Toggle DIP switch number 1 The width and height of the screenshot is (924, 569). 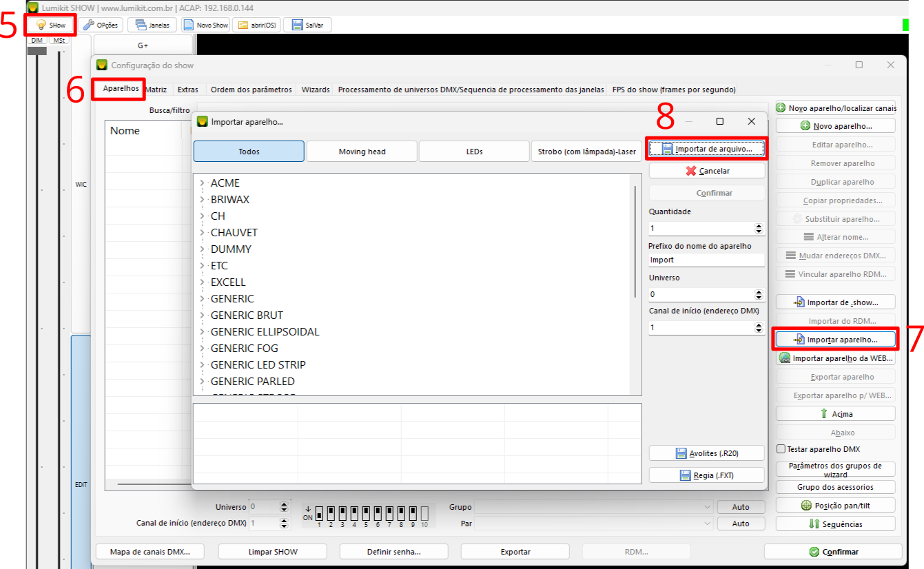(319, 514)
